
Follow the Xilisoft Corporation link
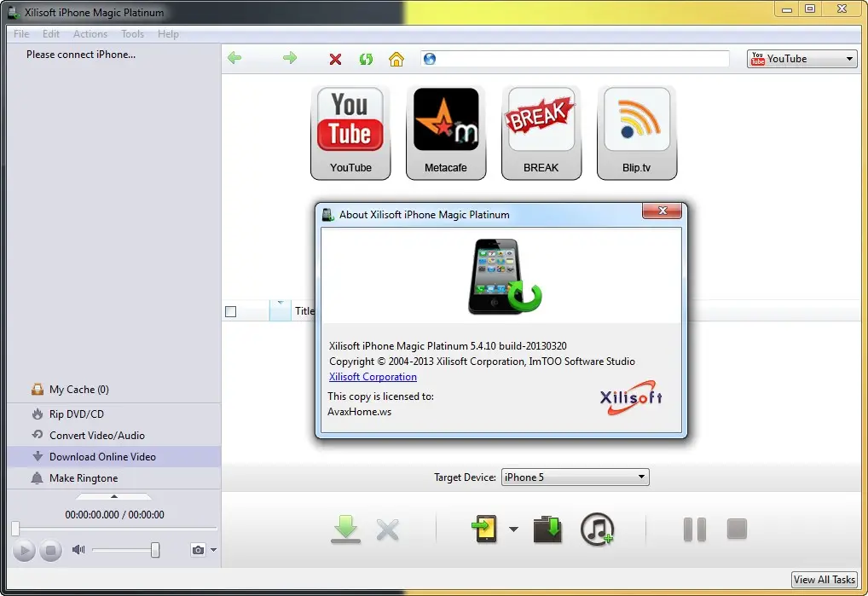tap(373, 377)
